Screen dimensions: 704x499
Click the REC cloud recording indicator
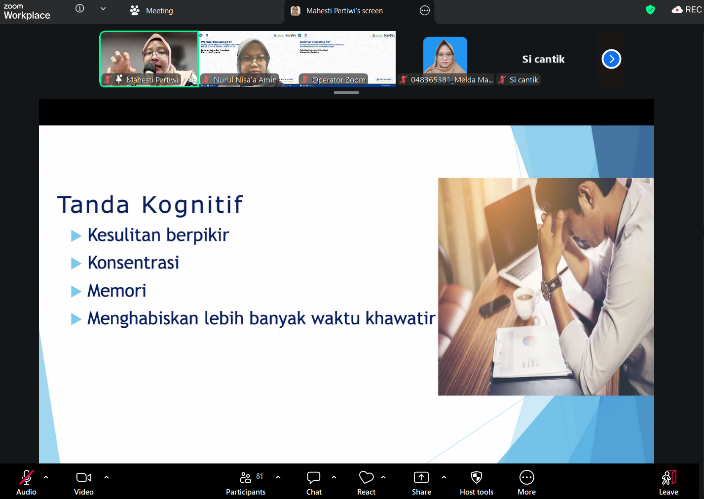click(x=686, y=9)
